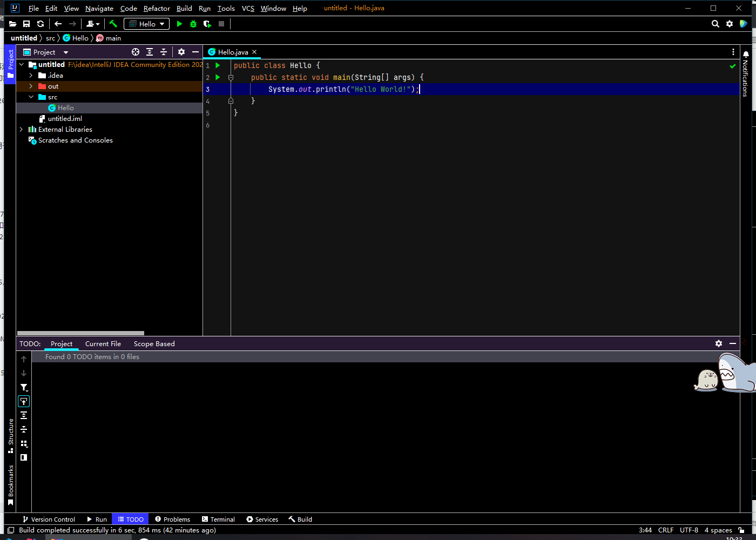Switch to Scope Based tab in TODO
The image size is (756, 540).
(x=154, y=343)
